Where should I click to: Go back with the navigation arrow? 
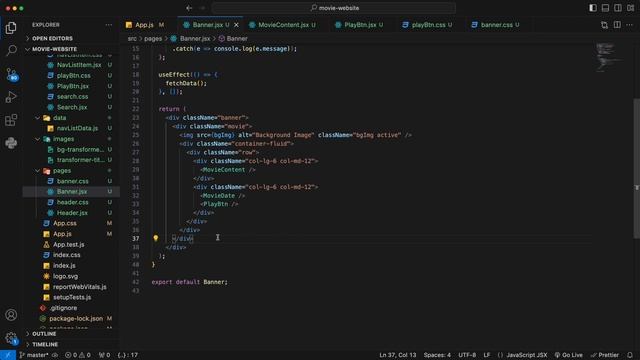tap(189, 8)
